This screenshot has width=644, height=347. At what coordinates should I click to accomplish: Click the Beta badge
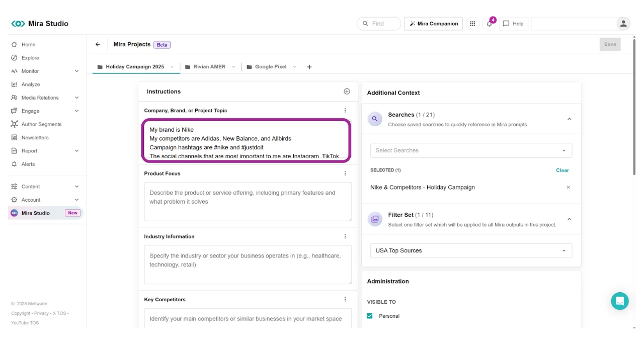[x=162, y=45]
